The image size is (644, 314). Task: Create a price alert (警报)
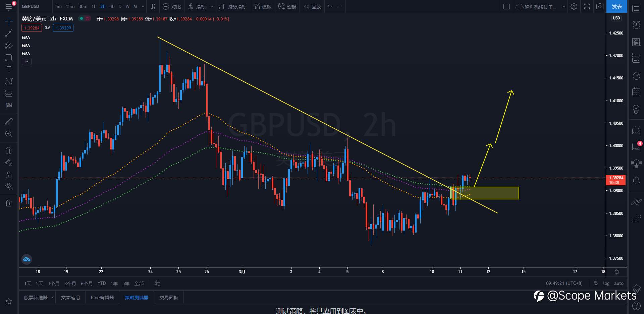click(x=287, y=6)
